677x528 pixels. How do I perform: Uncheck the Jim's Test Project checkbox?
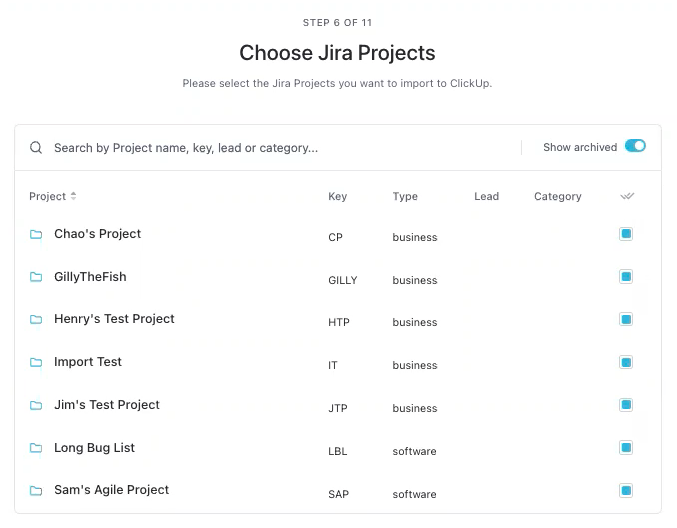pyautogui.click(x=626, y=405)
